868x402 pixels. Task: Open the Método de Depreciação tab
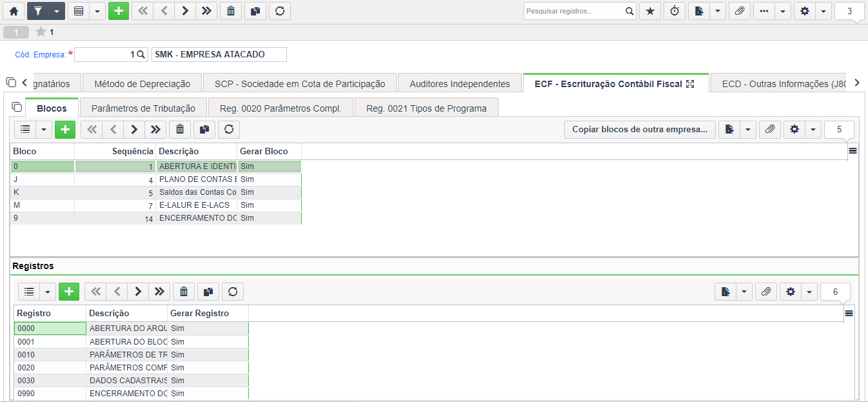pyautogui.click(x=143, y=83)
